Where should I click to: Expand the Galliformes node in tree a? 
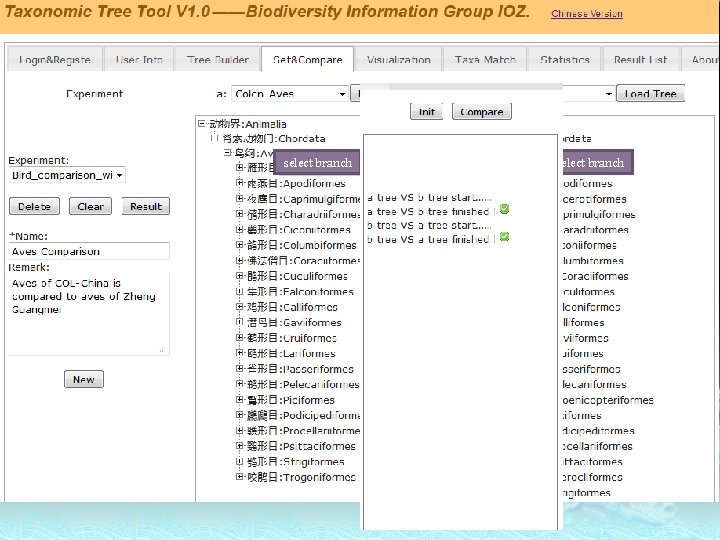239,306
